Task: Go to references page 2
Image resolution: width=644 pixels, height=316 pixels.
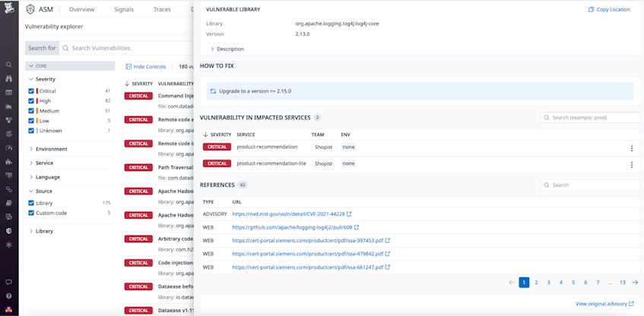Action: tap(536, 283)
